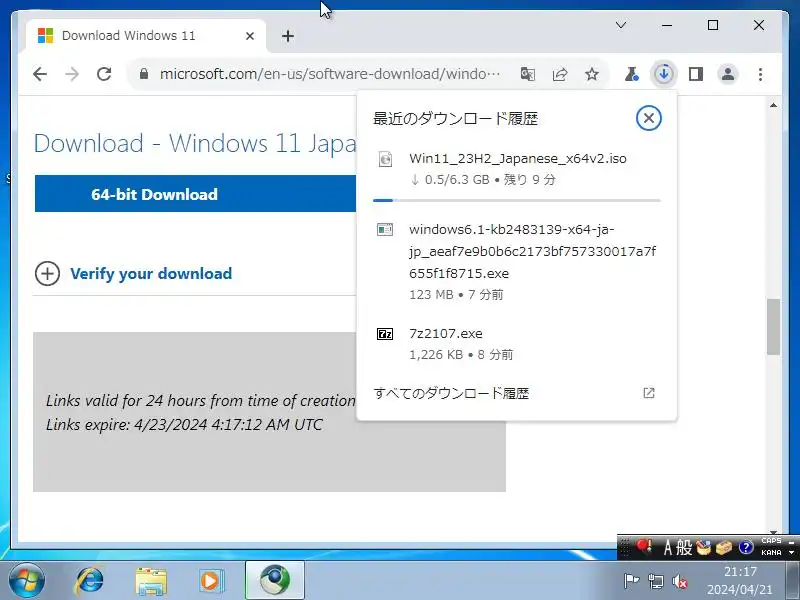The height and width of the screenshot is (600, 800).
Task: Open Chrome three-dot menu
Action: pyautogui.click(x=760, y=74)
